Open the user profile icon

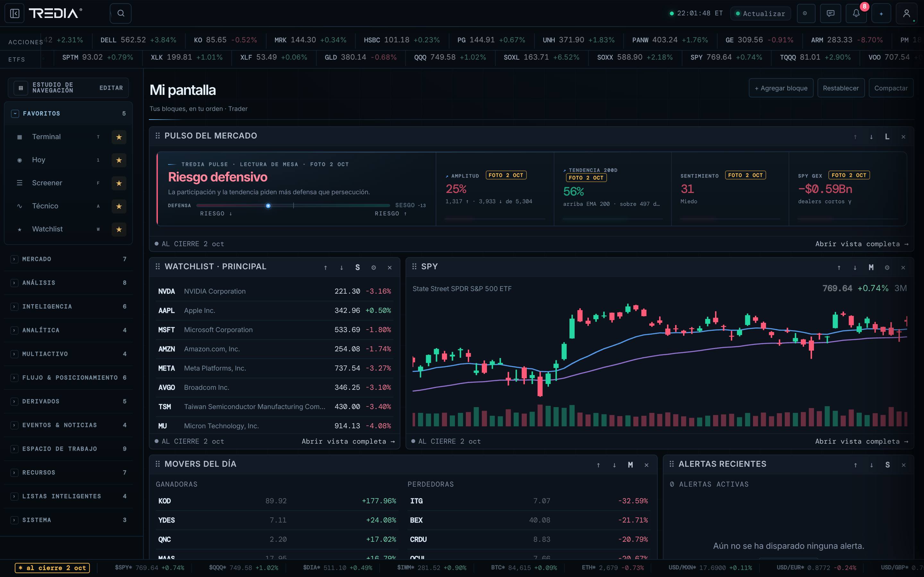pos(906,13)
